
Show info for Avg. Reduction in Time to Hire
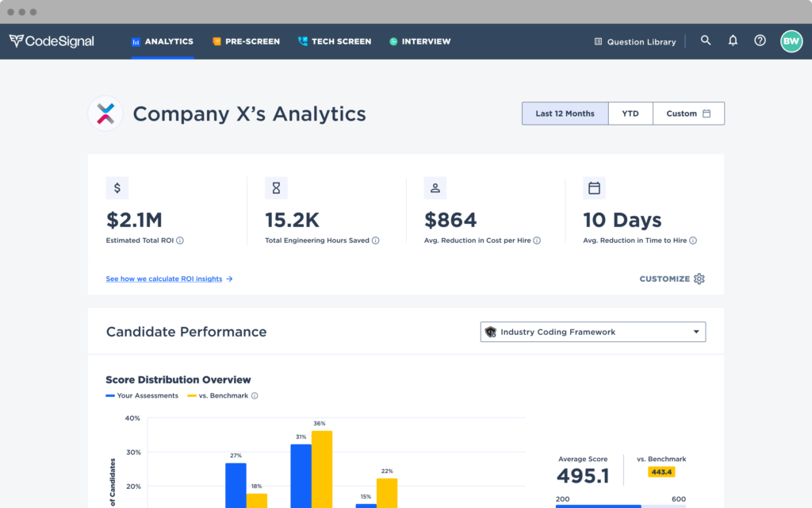[693, 241]
